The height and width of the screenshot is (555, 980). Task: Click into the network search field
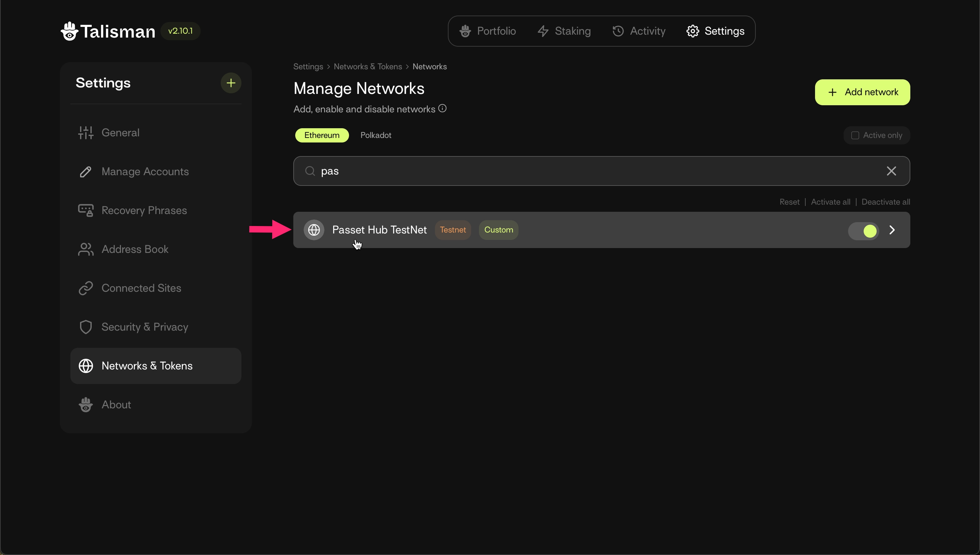pos(601,171)
